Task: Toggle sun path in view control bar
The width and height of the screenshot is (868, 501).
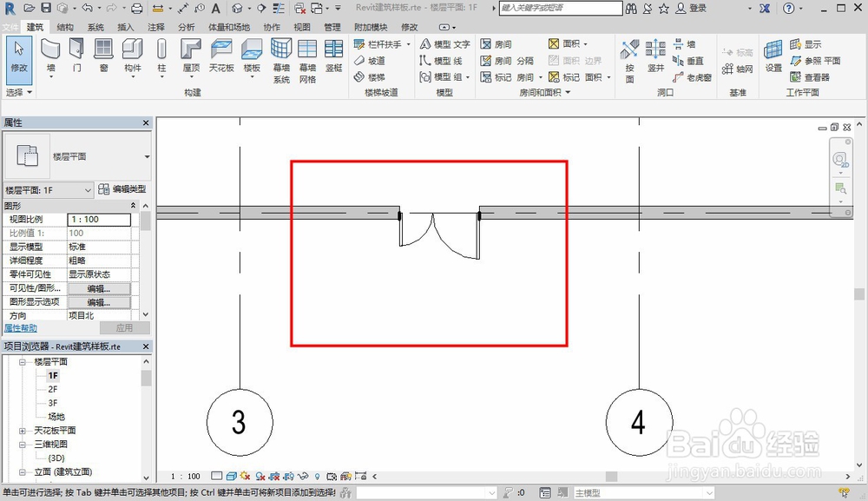Action: (246, 476)
